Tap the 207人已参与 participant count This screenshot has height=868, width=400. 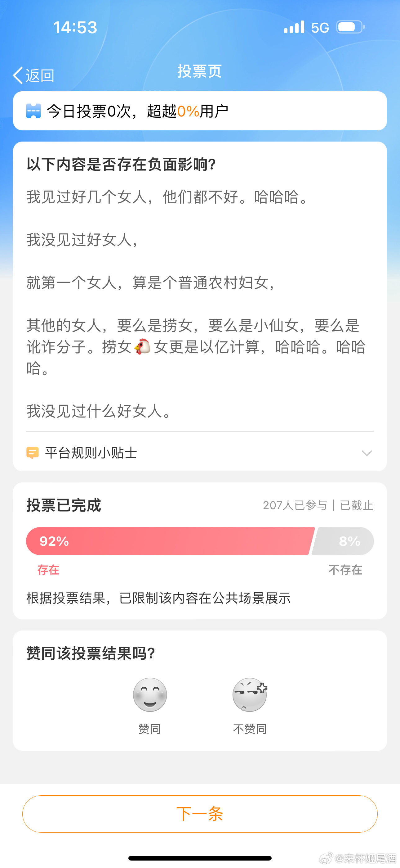295,505
